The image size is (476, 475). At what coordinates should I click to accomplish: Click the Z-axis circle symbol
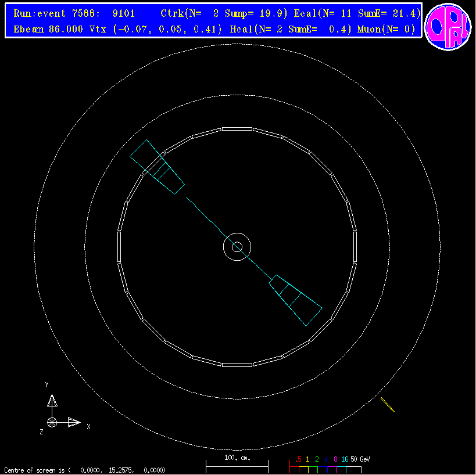pos(52,422)
